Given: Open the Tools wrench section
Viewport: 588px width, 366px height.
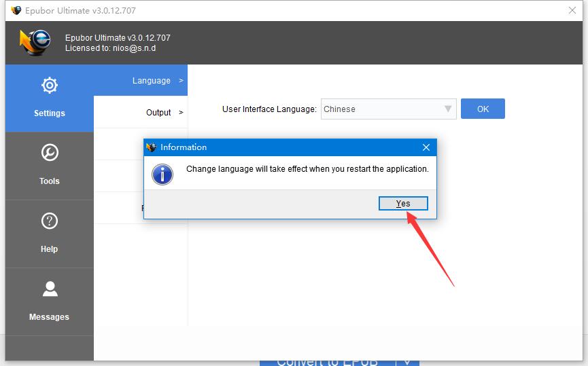Looking at the screenshot, I should (49, 166).
